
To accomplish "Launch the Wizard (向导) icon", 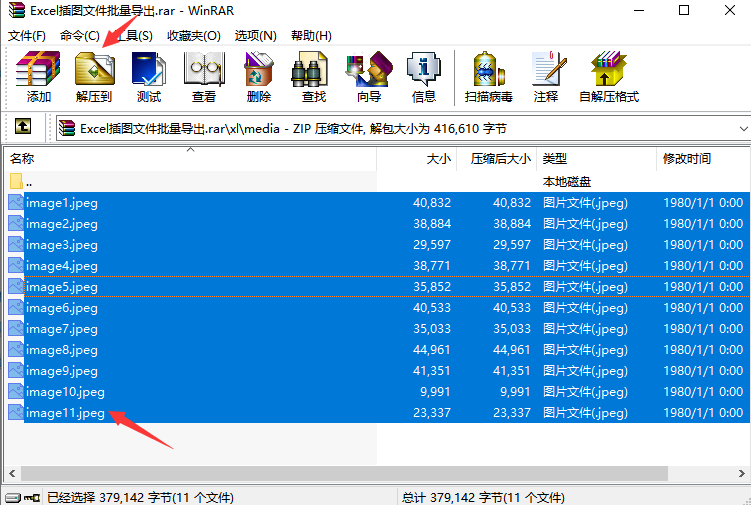I will [x=369, y=69].
